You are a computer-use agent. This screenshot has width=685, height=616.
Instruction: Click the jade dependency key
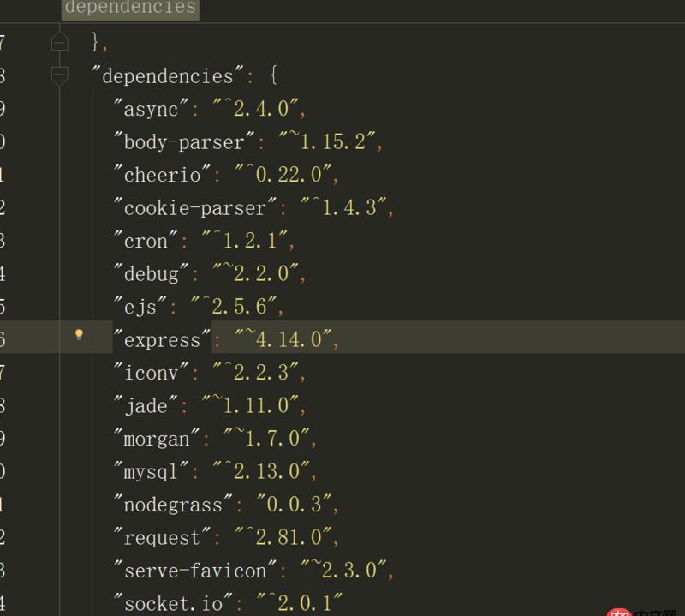[146, 405]
